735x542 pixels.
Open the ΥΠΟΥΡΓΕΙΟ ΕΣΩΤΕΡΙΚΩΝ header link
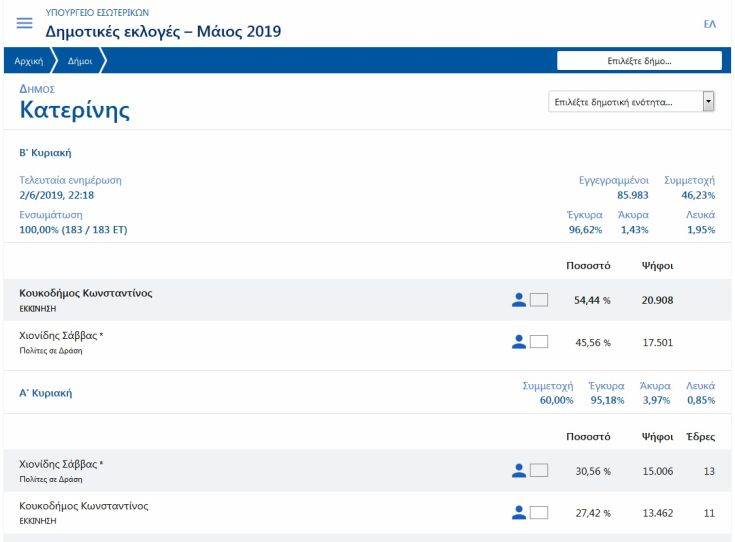[97, 12]
